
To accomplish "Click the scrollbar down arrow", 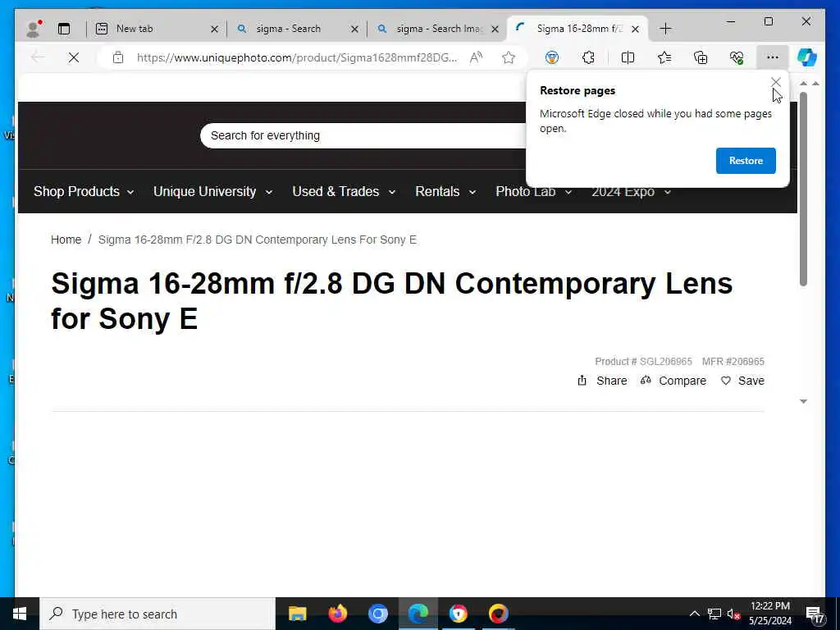I will tap(803, 401).
